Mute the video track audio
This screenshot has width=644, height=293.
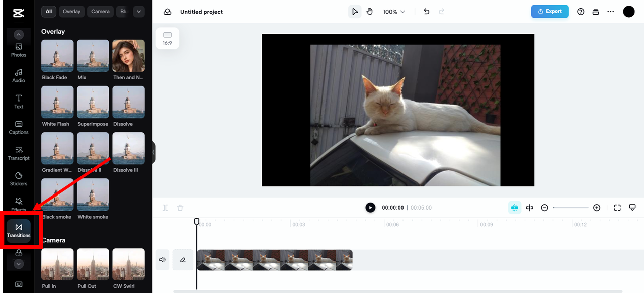pyautogui.click(x=163, y=260)
